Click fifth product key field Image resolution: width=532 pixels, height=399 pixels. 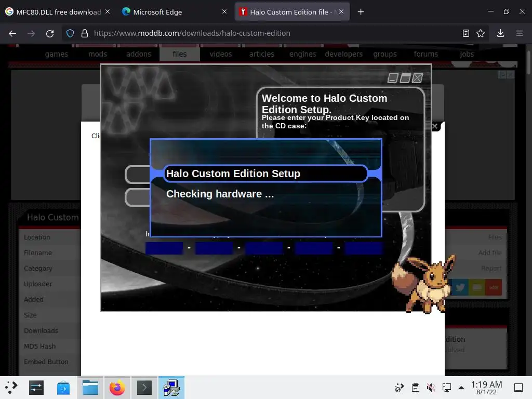pos(364,248)
